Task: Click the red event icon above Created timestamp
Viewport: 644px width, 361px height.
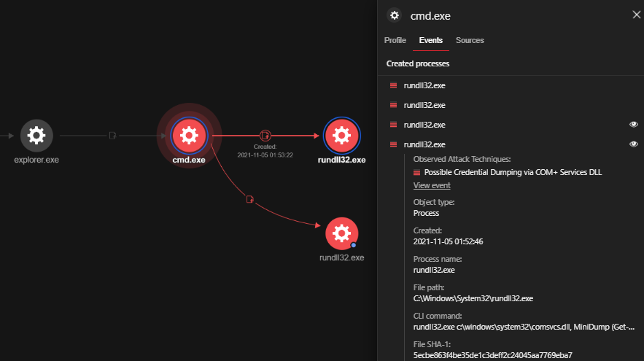Action: click(265, 135)
